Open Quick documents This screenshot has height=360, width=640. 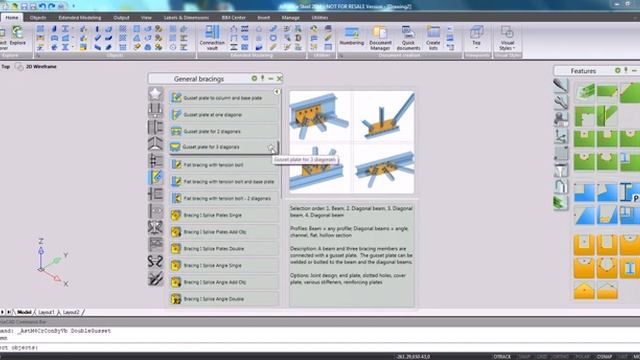pyautogui.click(x=408, y=38)
